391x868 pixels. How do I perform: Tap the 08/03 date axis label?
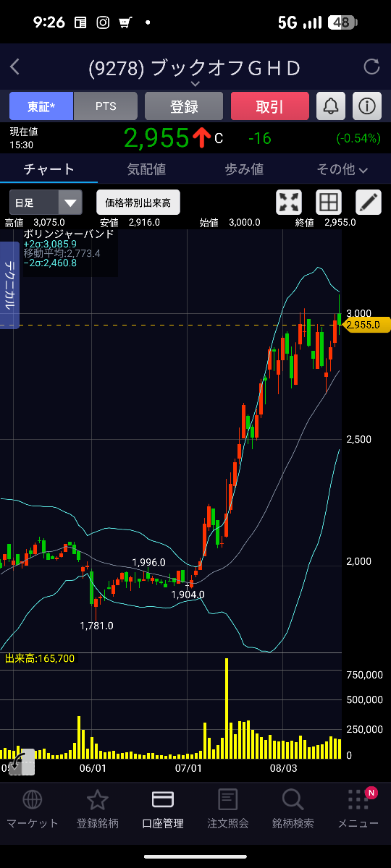click(x=284, y=768)
